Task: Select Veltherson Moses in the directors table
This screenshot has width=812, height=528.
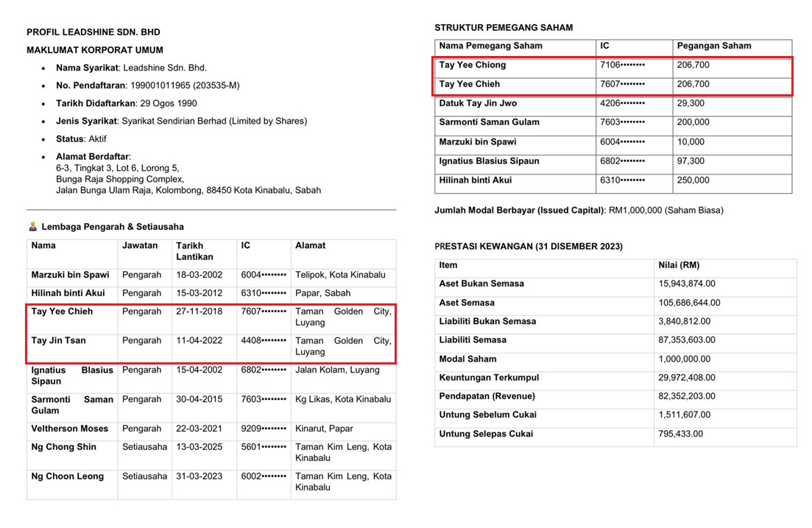Action: 69,429
